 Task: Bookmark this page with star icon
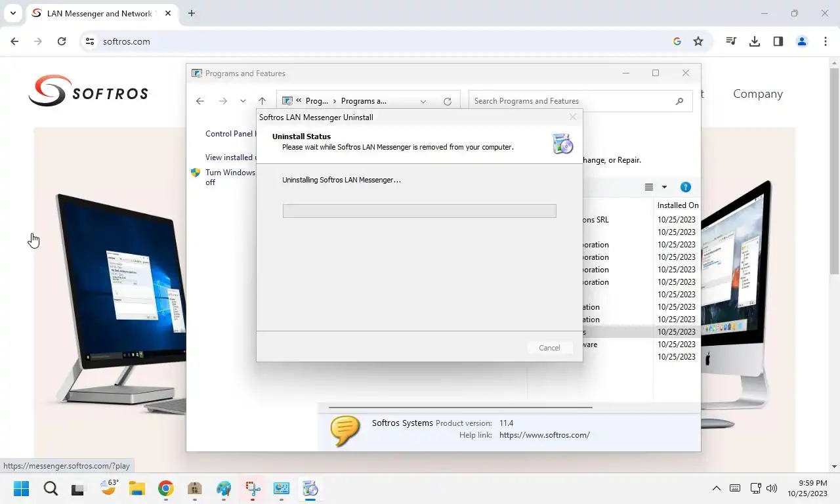698,41
